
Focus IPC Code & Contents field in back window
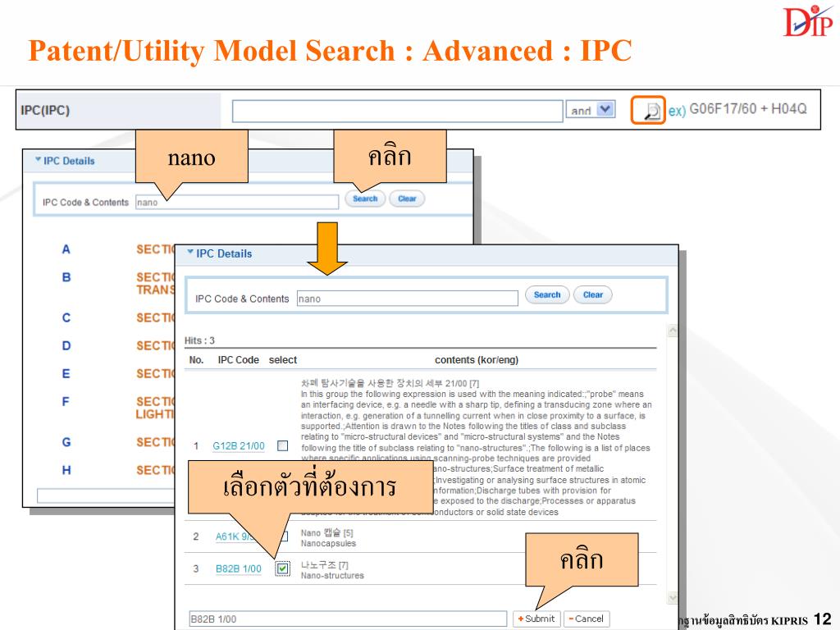point(237,203)
